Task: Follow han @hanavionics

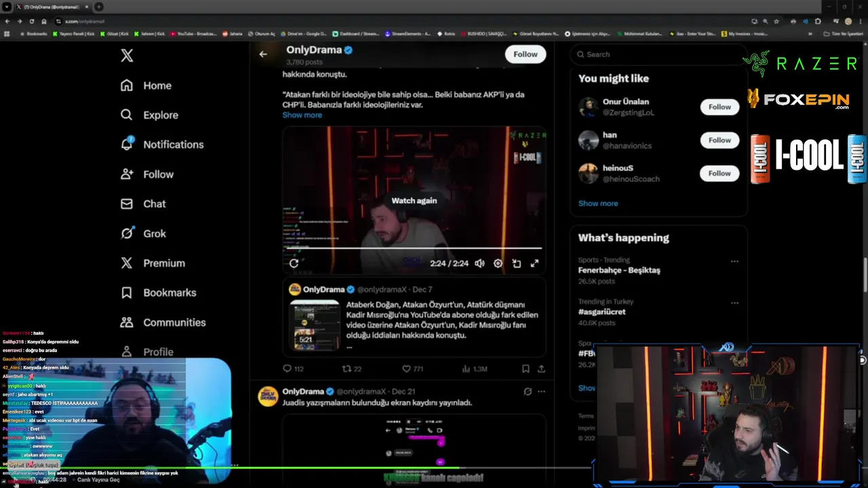Action: pos(719,140)
